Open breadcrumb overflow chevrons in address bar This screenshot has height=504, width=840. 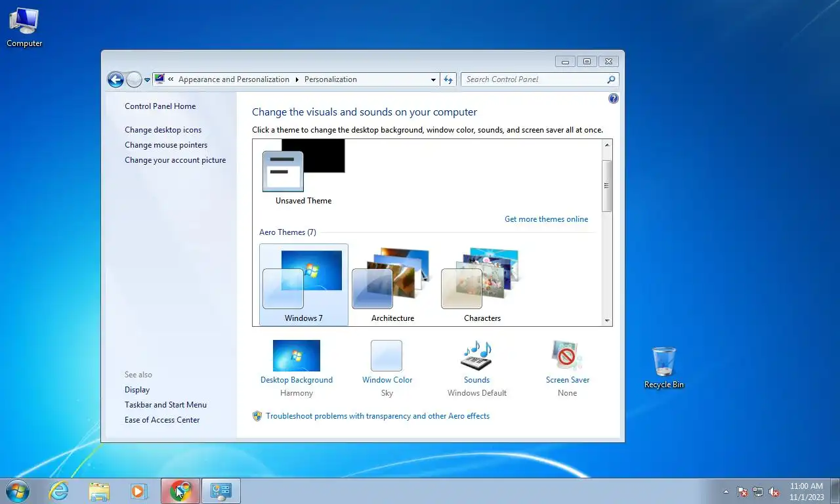point(171,79)
